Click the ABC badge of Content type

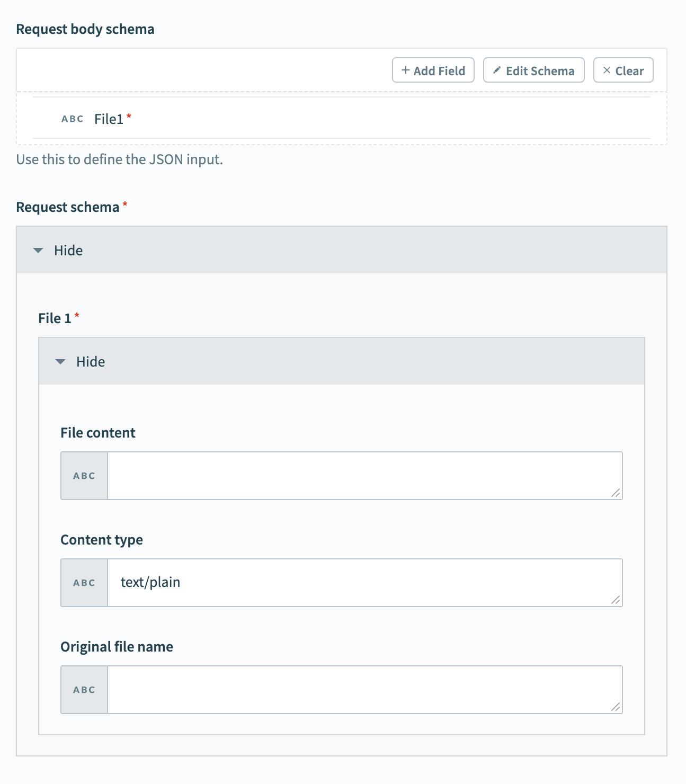pyautogui.click(x=84, y=583)
